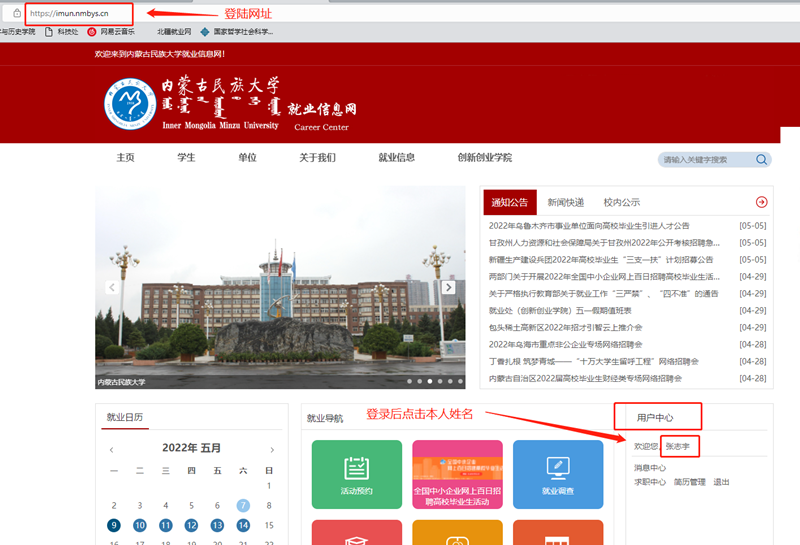Select May 9 in calendar
Image resolution: width=800 pixels, height=545 pixels.
tap(114, 525)
